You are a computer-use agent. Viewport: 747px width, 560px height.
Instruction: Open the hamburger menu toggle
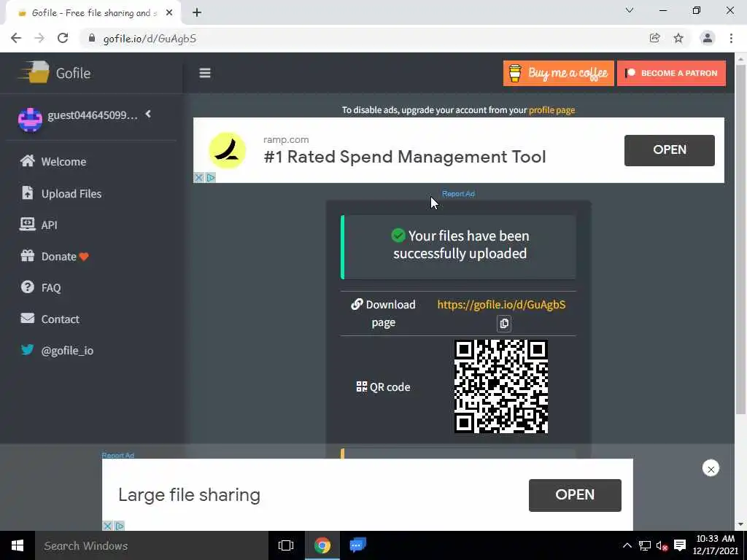[205, 73]
